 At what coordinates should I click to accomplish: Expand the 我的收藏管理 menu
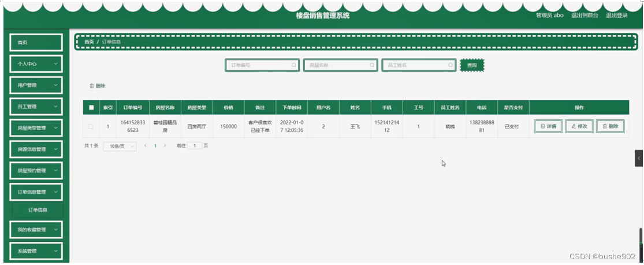point(36,230)
